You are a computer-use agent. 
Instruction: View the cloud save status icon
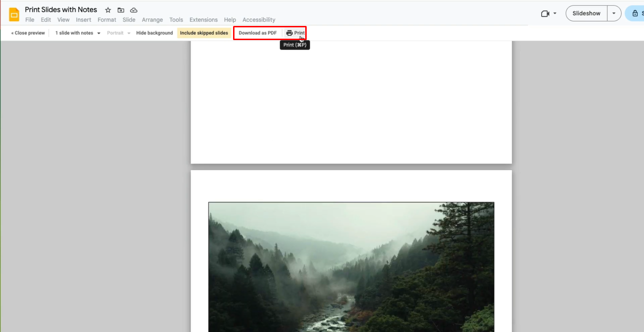[134, 10]
